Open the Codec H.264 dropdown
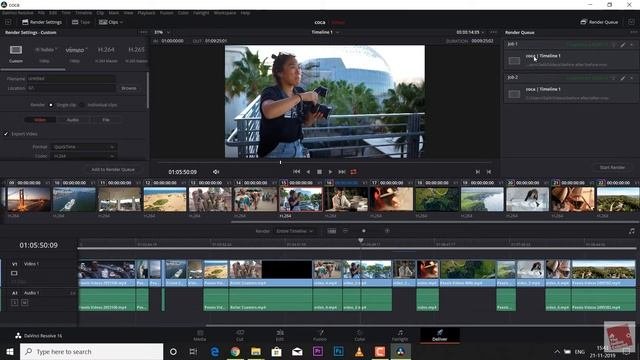The height and width of the screenshot is (360, 640). pos(83,156)
